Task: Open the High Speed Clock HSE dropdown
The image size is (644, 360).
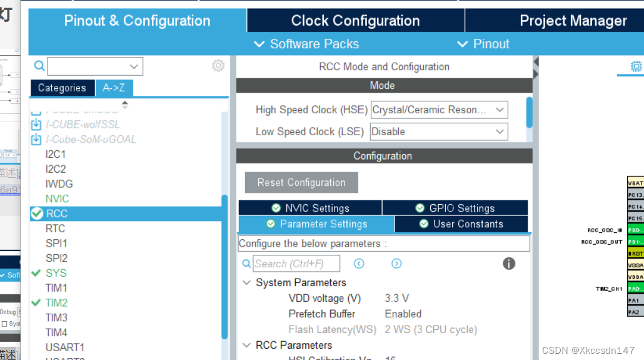Action: (439, 110)
